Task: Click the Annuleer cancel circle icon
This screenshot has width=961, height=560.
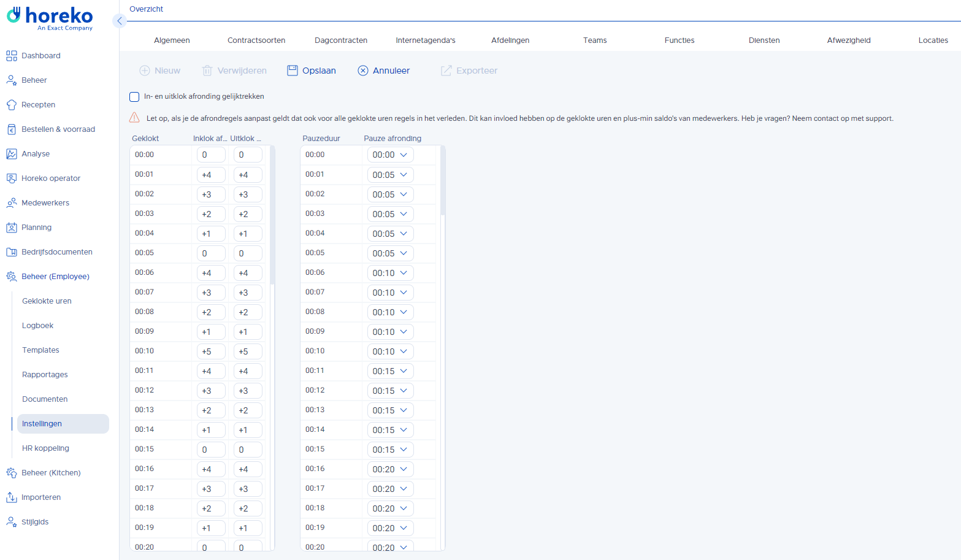Action: [363, 71]
